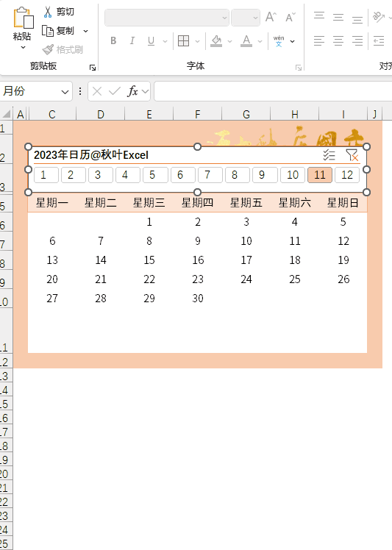The width and height of the screenshot is (392, 550).
Task: Select bottom vertical alignment
Action: coord(357,18)
